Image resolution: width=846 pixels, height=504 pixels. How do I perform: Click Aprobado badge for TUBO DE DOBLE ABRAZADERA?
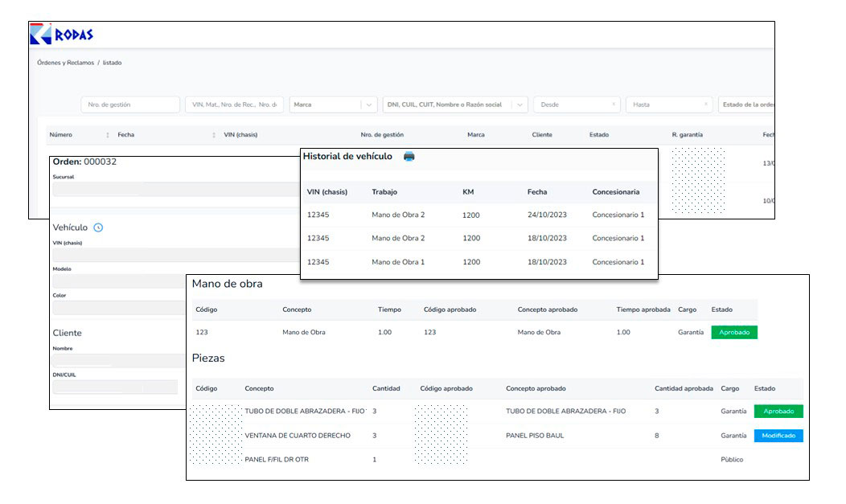point(778,412)
